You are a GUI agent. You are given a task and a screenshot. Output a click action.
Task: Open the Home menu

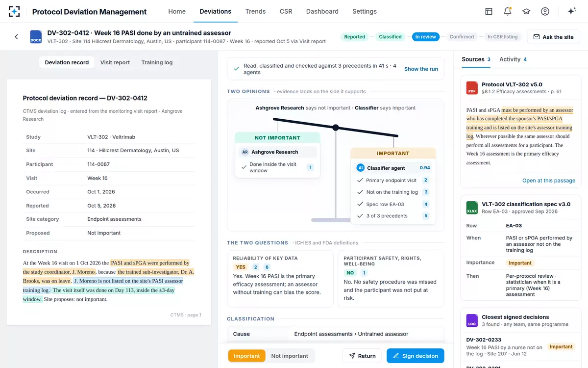click(x=177, y=11)
